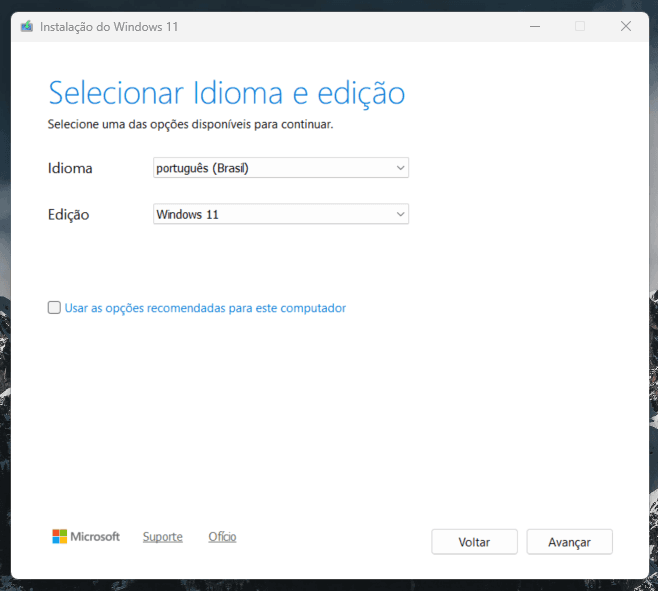Click the Voltar button
Viewport: 658px width, 591px height.
[474, 542]
